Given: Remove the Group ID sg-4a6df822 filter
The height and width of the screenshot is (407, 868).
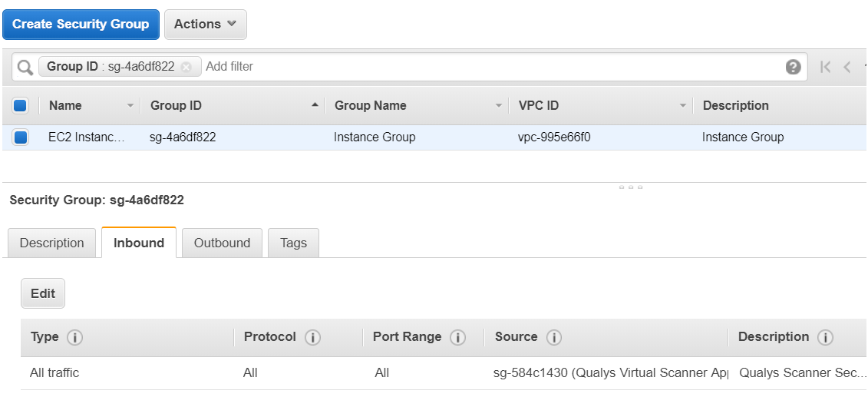Looking at the screenshot, I should (x=186, y=67).
